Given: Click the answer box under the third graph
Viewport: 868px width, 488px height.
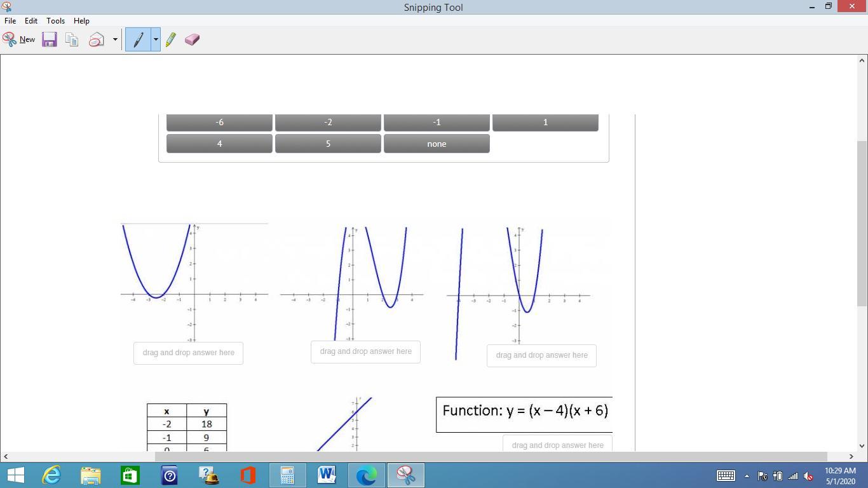Looking at the screenshot, I should 541,355.
